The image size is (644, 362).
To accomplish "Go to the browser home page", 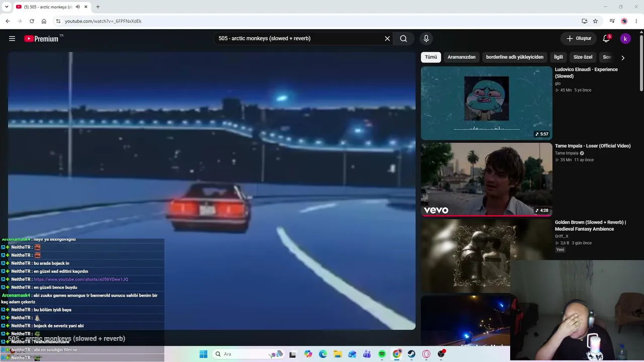I will [44, 21].
